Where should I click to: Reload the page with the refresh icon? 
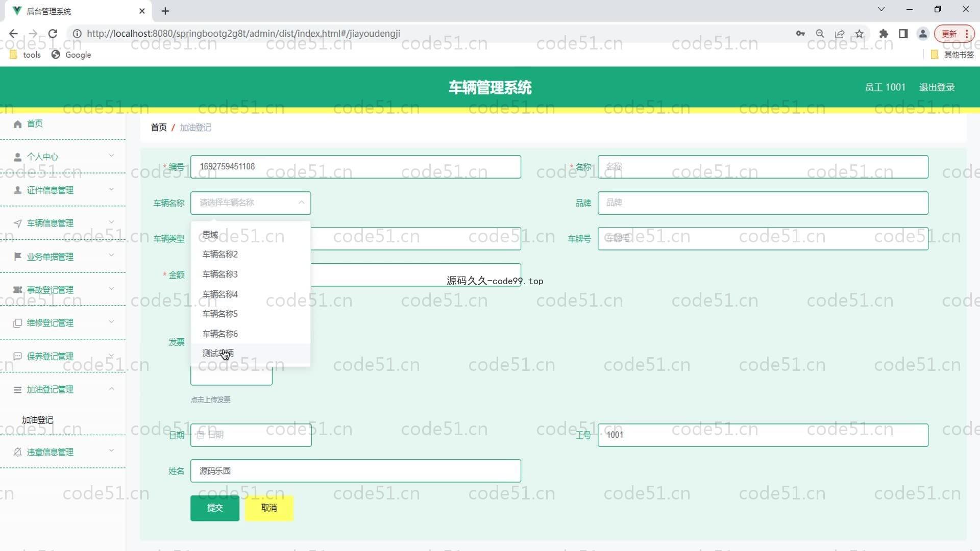pyautogui.click(x=53, y=34)
